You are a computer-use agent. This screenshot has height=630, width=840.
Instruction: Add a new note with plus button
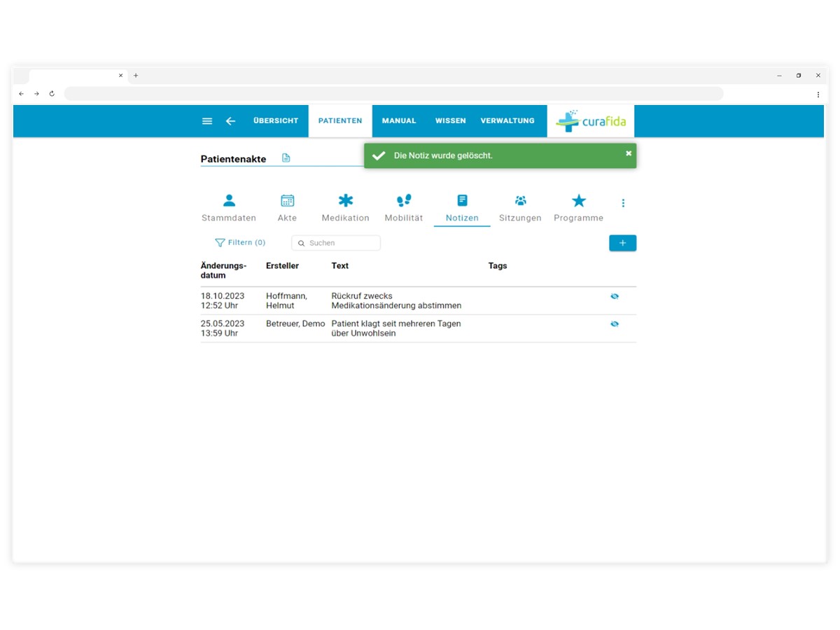623,243
